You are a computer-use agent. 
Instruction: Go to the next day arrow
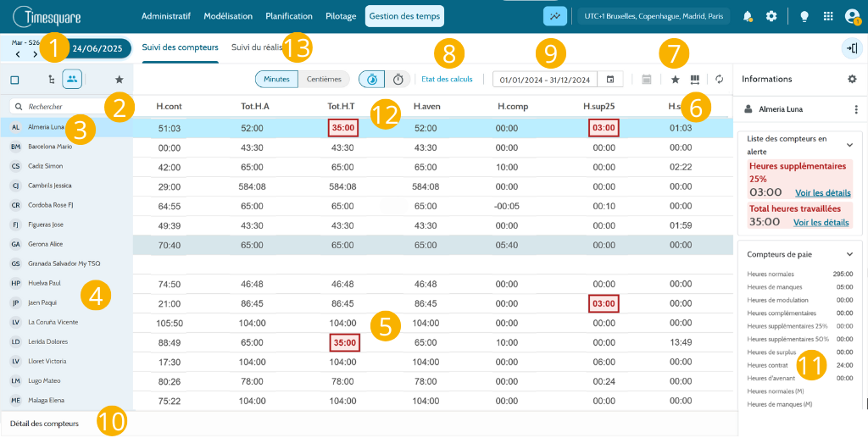click(x=35, y=54)
